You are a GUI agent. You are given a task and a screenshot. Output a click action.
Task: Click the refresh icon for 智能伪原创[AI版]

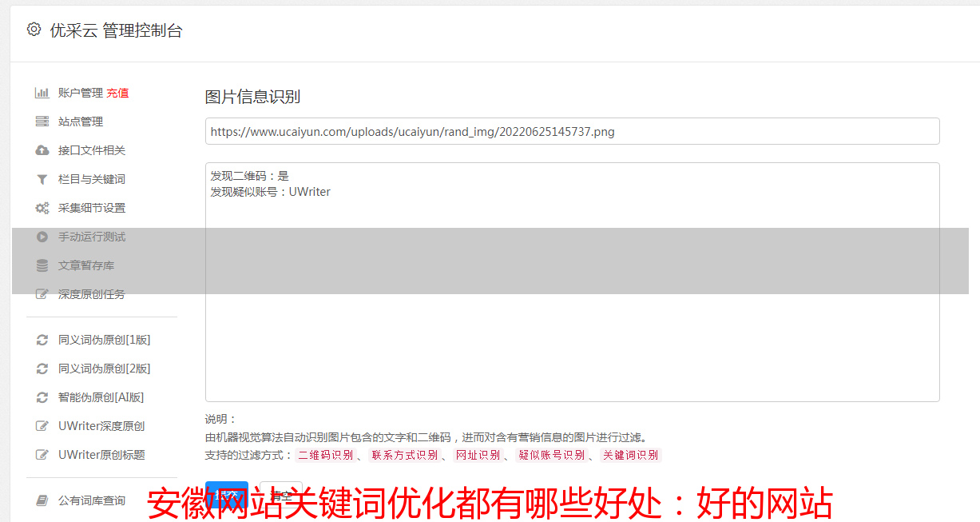tap(42, 397)
